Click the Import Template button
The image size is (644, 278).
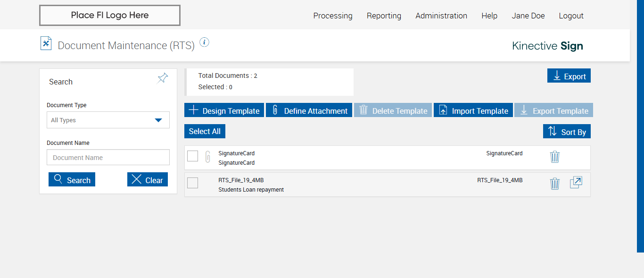pyautogui.click(x=473, y=110)
